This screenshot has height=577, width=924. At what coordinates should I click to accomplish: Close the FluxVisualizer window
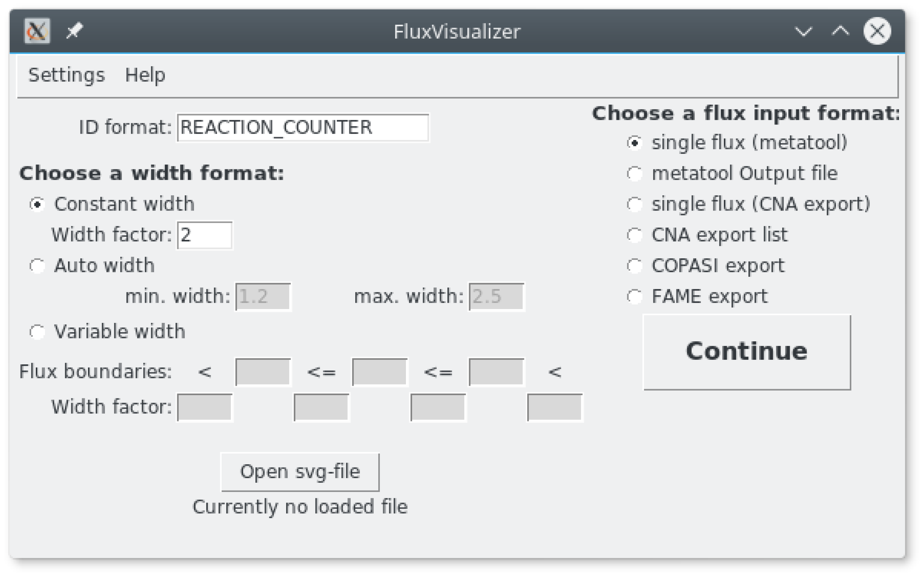877,31
